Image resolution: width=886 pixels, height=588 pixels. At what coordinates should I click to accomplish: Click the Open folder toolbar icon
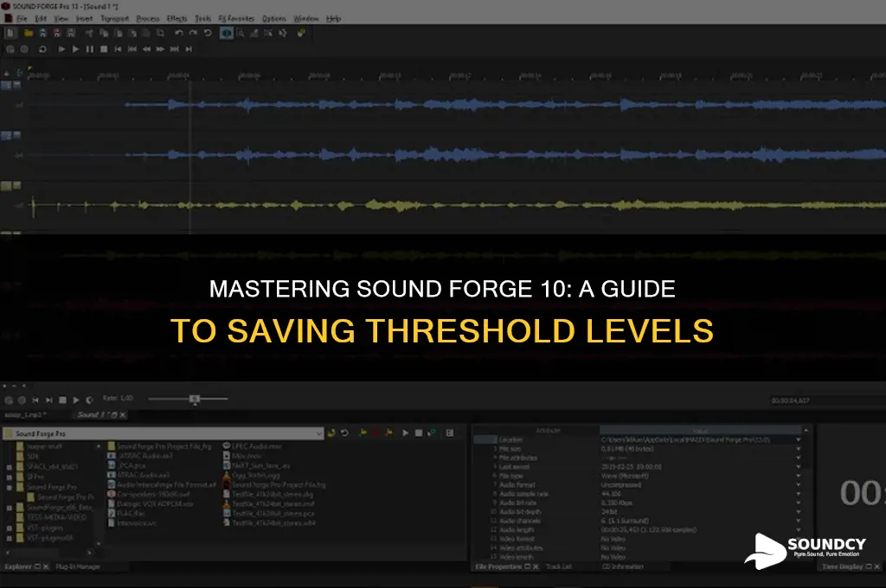click(x=29, y=34)
